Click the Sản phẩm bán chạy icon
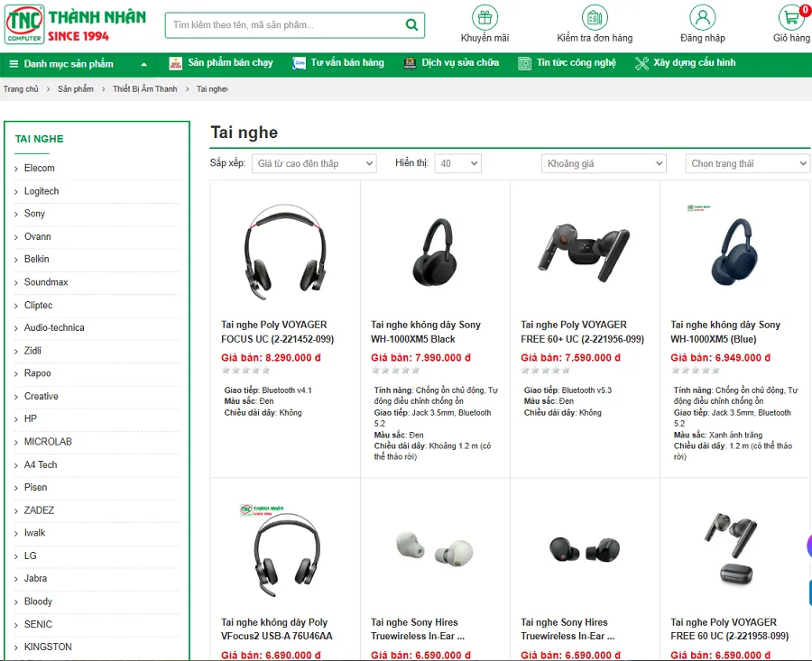This screenshot has height=661, width=812. 176,63
